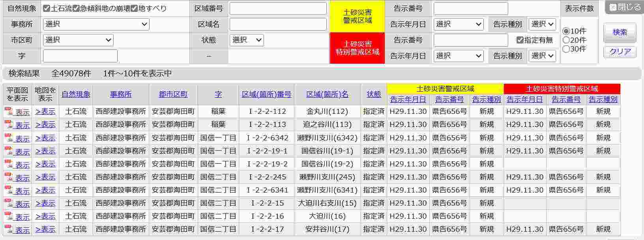Screen dimensions: 644x240
Task: Show map for 安井谷川(17) row
Action: click(x=45, y=230)
